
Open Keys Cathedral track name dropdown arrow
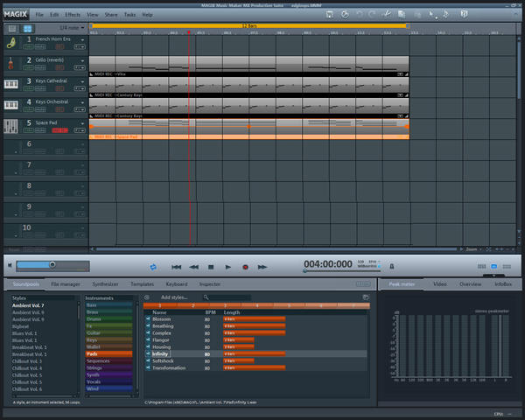tap(82, 81)
